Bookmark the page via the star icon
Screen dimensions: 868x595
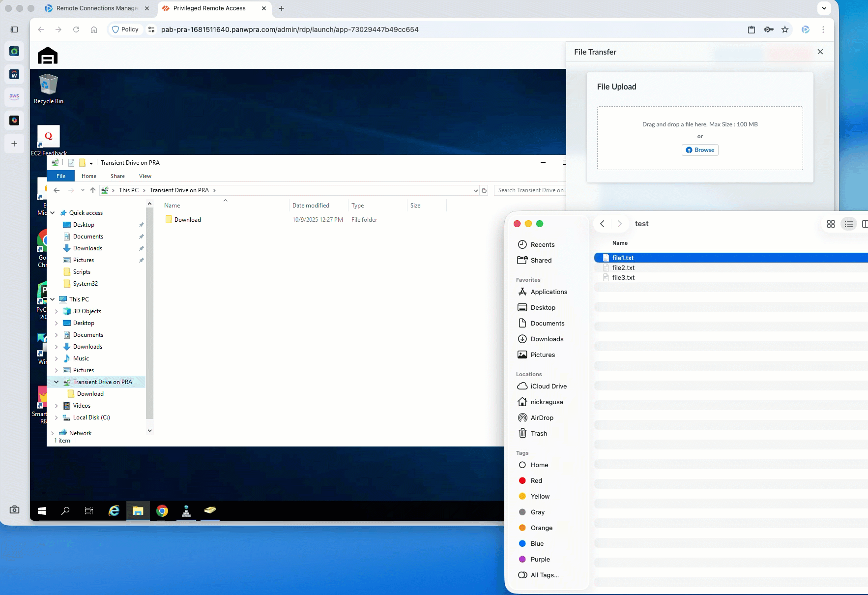tap(785, 30)
